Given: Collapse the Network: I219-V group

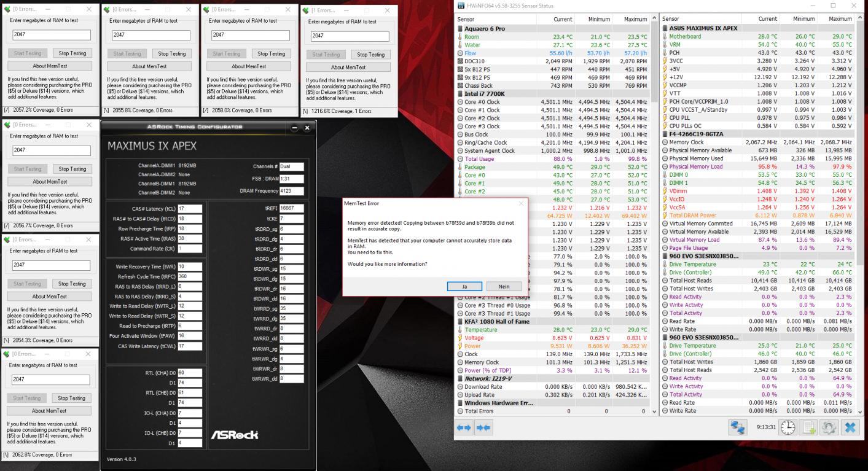Looking at the screenshot, I should (459, 379).
